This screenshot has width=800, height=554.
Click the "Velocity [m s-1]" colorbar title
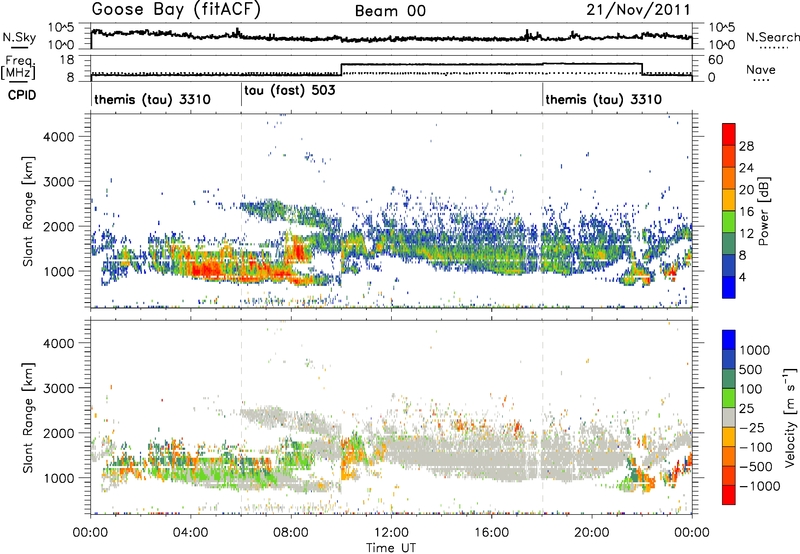click(790, 417)
